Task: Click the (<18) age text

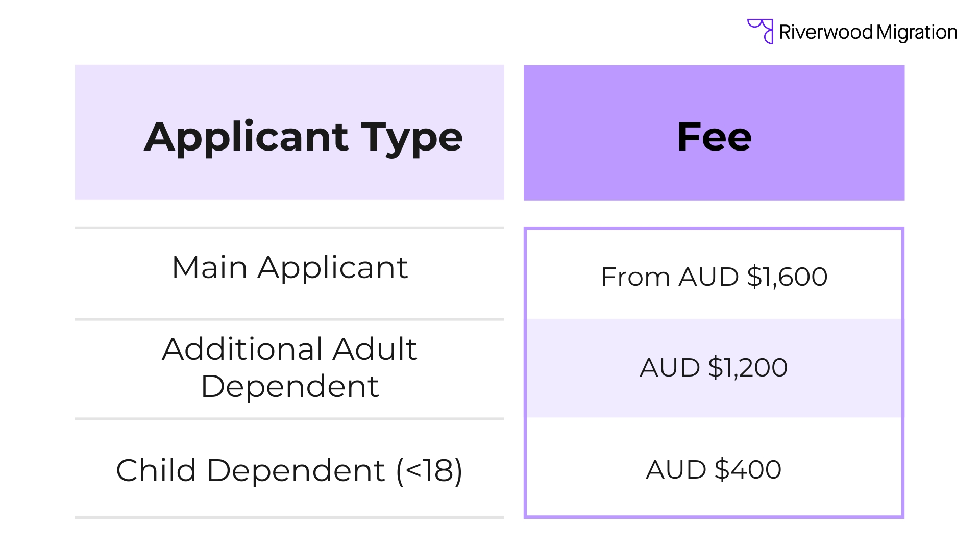Action: pos(429,470)
